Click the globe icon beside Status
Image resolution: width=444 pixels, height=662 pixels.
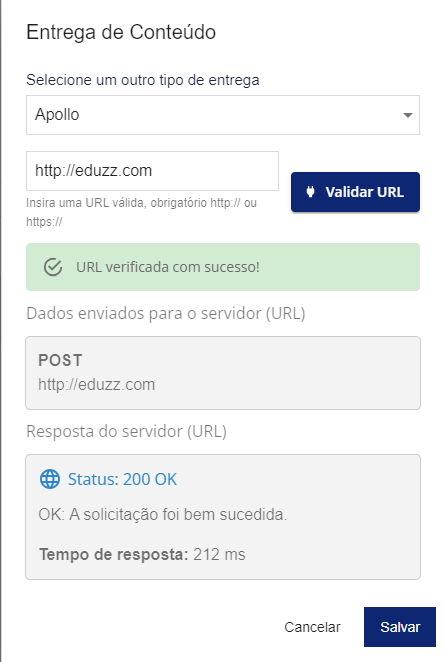tap(50, 479)
